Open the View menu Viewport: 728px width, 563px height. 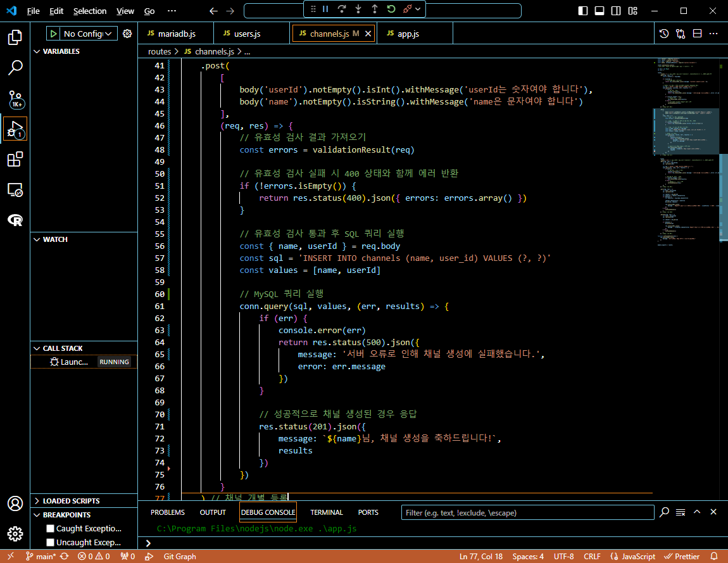[125, 11]
